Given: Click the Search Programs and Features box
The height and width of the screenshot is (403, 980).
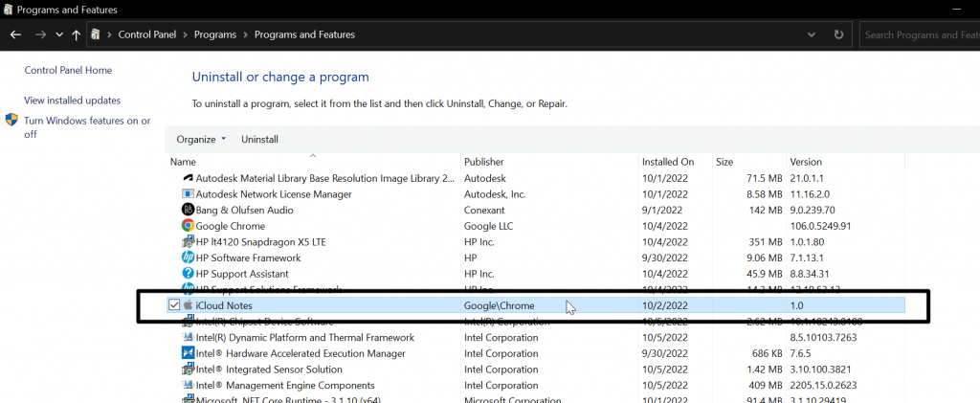Looking at the screenshot, I should (920, 35).
